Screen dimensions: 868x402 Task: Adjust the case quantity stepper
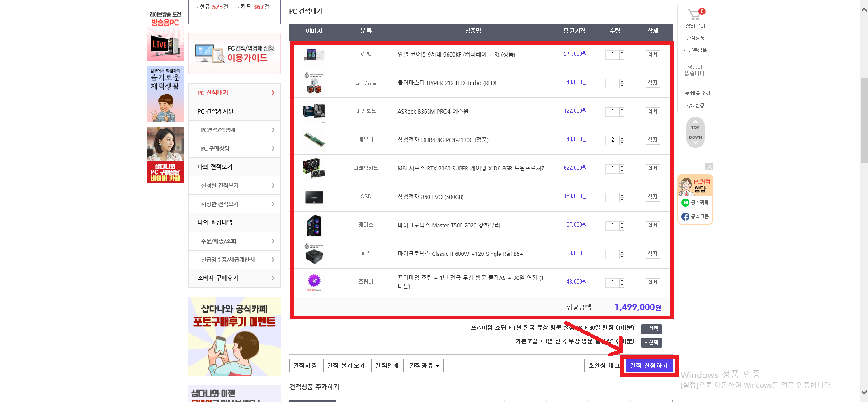click(x=622, y=226)
